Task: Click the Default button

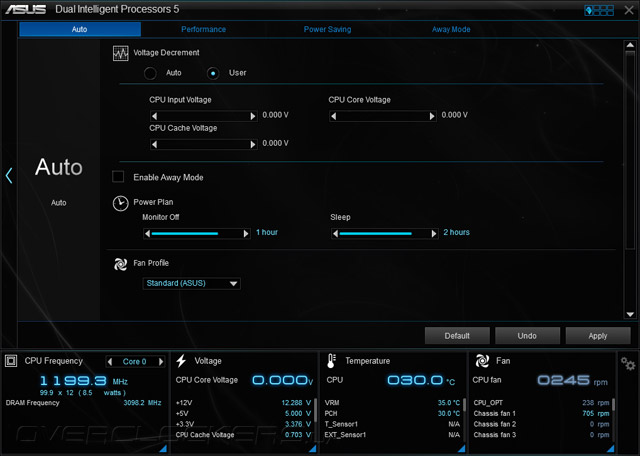Action: [x=457, y=336]
